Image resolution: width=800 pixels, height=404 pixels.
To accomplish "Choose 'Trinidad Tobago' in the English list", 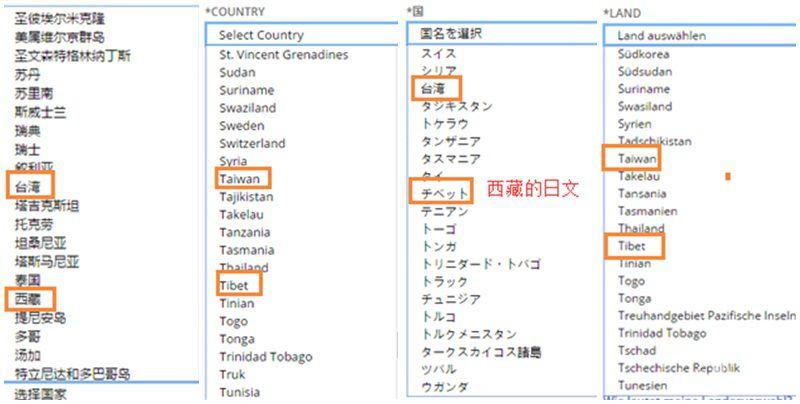I will pos(265,357).
